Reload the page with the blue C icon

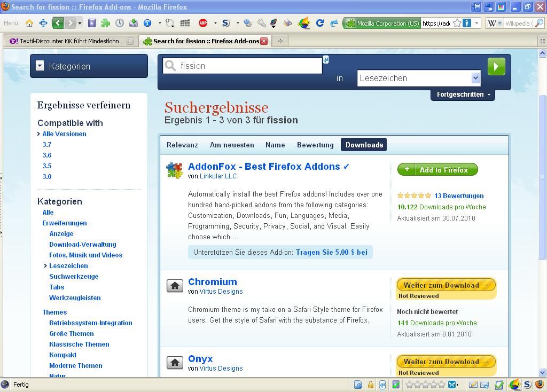click(320, 23)
